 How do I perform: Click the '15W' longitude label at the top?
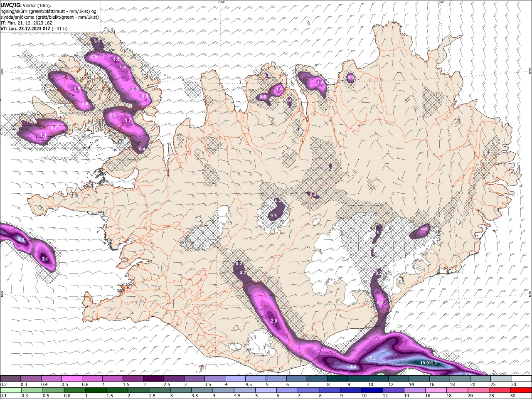point(440,2)
